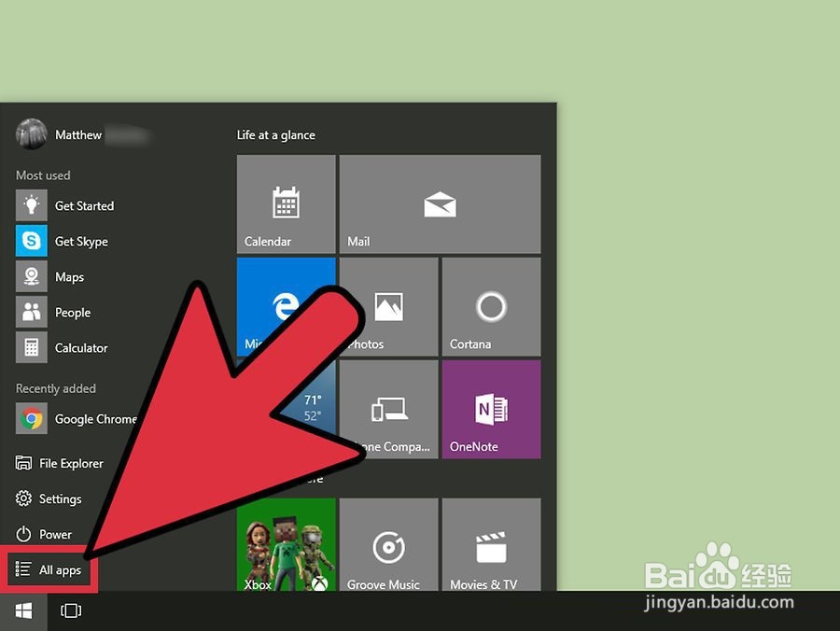
Task: Launch the Calendar app
Action: coord(287,203)
